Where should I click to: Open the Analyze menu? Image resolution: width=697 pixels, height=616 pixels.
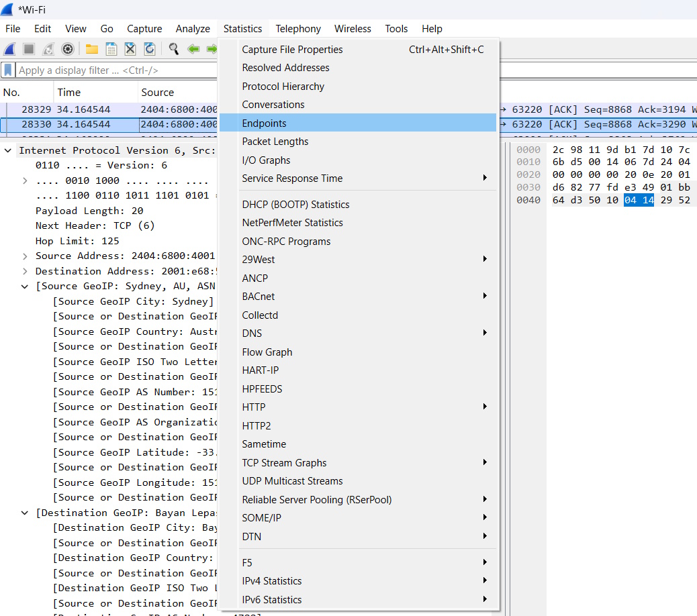[x=193, y=29]
